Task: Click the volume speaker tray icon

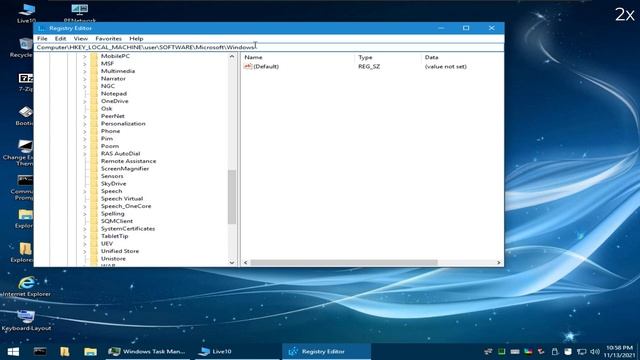Action: [595, 351]
